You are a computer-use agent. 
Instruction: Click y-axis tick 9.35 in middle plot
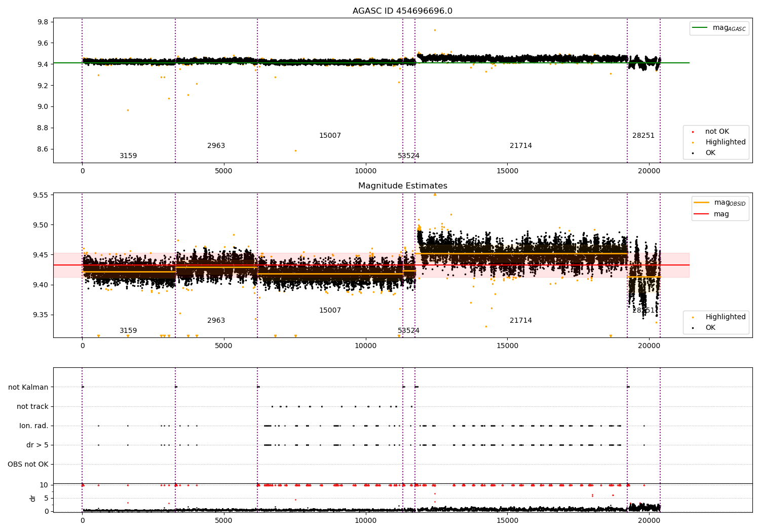click(41, 315)
